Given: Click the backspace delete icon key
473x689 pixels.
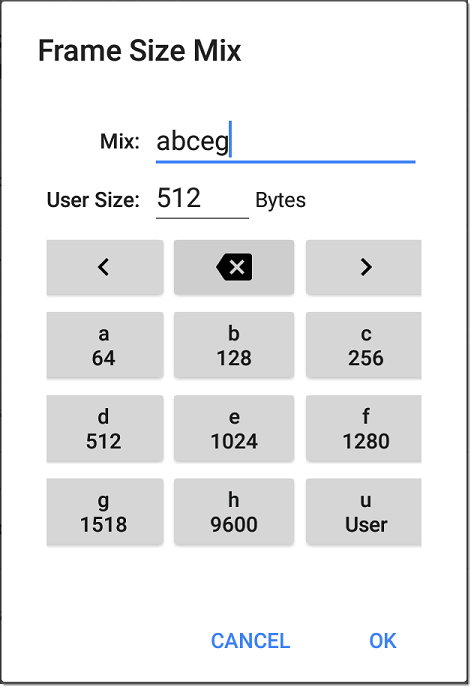Looking at the screenshot, I should [x=234, y=267].
